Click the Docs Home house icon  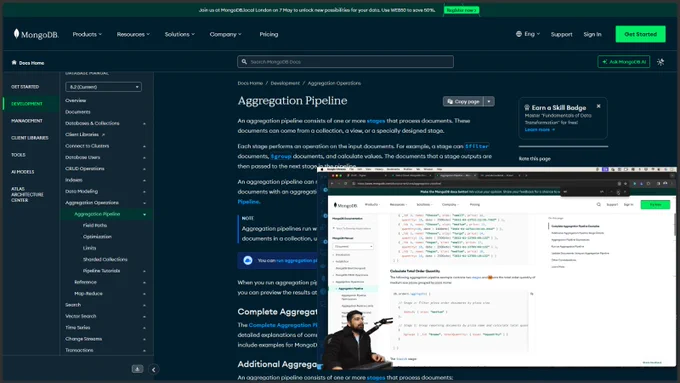(x=14, y=62)
